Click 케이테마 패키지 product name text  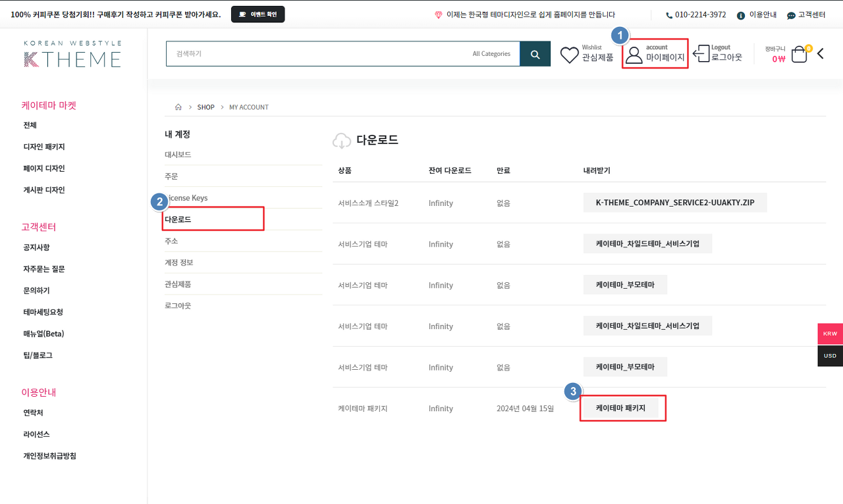(362, 409)
